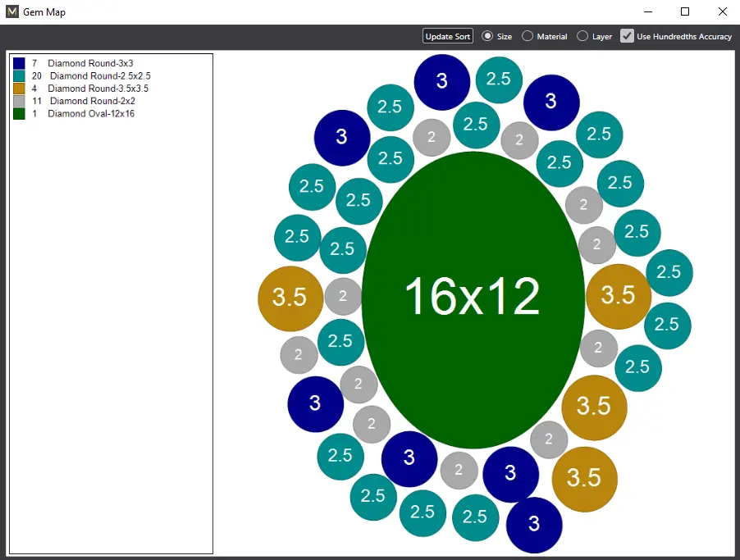Click the teal Diamond Round-2.5x2.5 legend swatch
This screenshot has width=740, height=560.
click(19, 75)
